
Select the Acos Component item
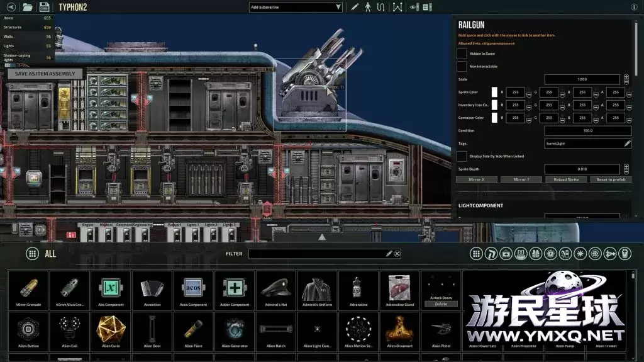194,290
